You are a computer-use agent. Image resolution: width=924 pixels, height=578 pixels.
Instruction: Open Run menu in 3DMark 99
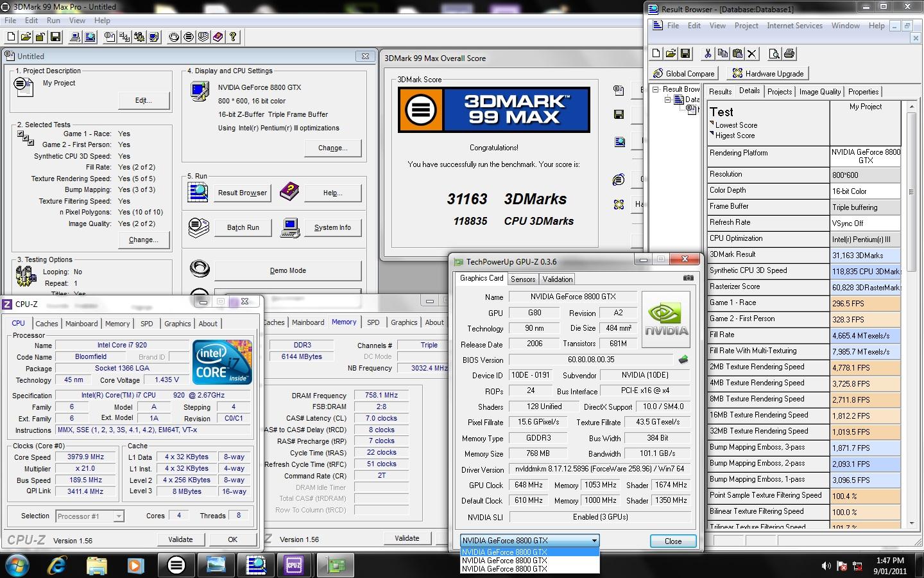click(53, 21)
